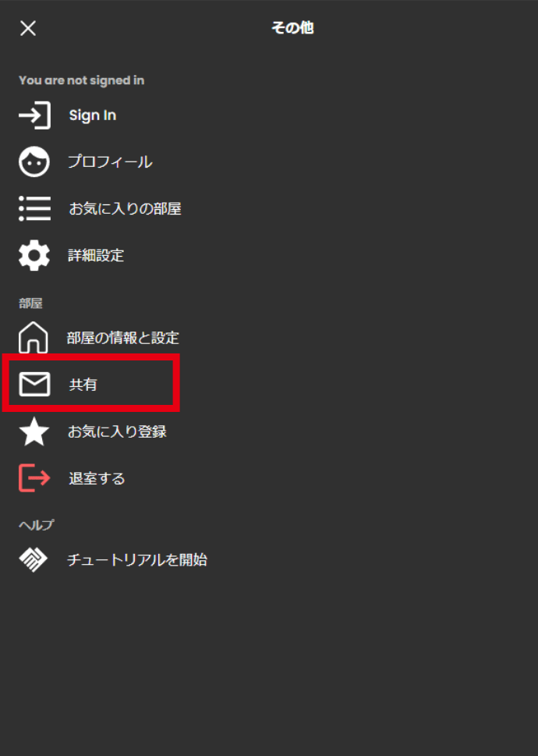Click the favorite rooms list icon

point(34,208)
